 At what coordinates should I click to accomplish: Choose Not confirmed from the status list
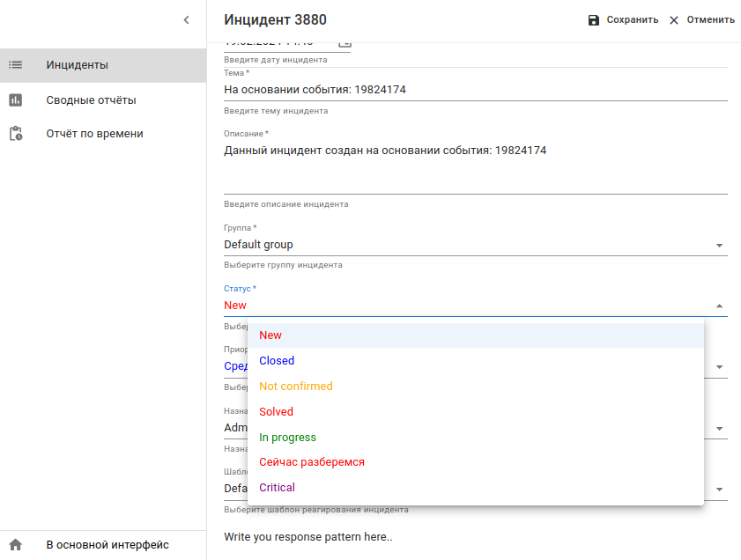click(x=296, y=387)
